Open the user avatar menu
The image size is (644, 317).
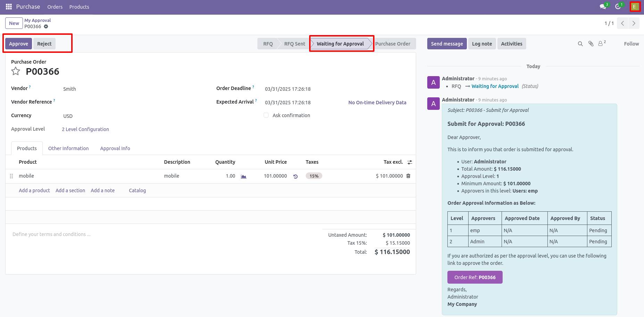[x=635, y=7]
